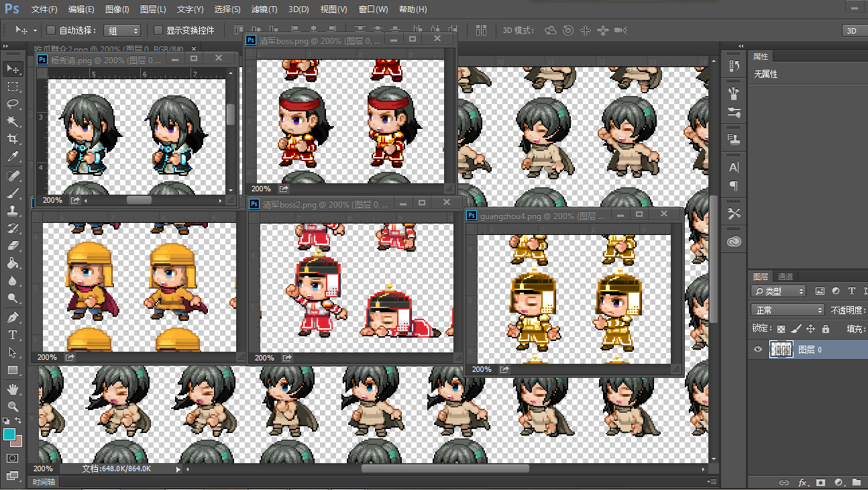Open the History panel icon
Viewport: 868px width, 490px height.
(x=734, y=66)
